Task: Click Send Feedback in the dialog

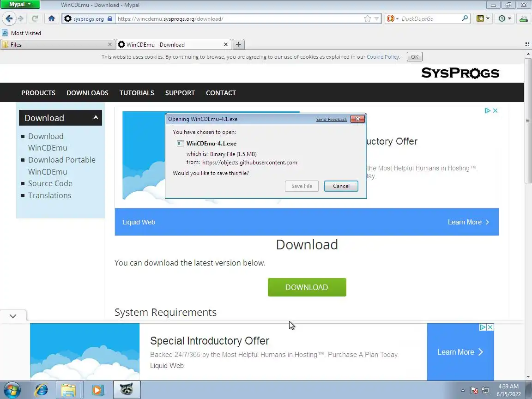Action: (332, 120)
